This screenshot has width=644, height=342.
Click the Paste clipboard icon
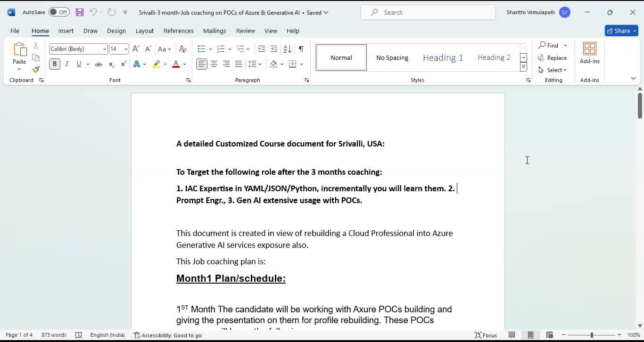pos(19,50)
